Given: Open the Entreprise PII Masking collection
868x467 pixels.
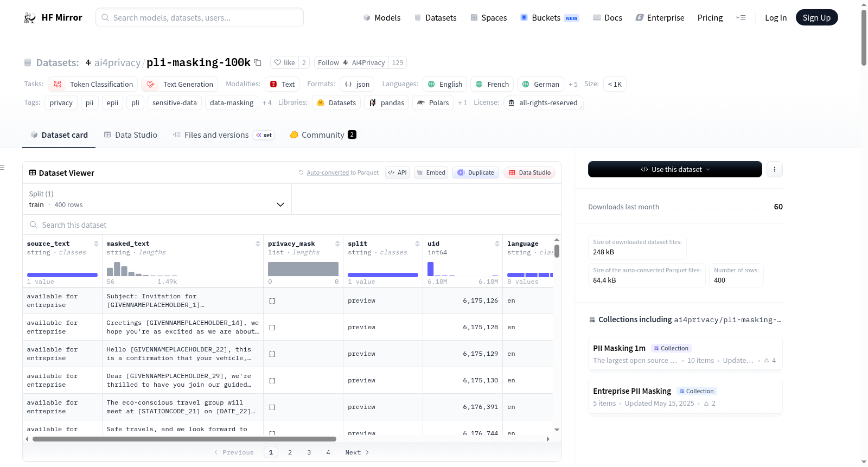Looking at the screenshot, I should [x=685, y=397].
